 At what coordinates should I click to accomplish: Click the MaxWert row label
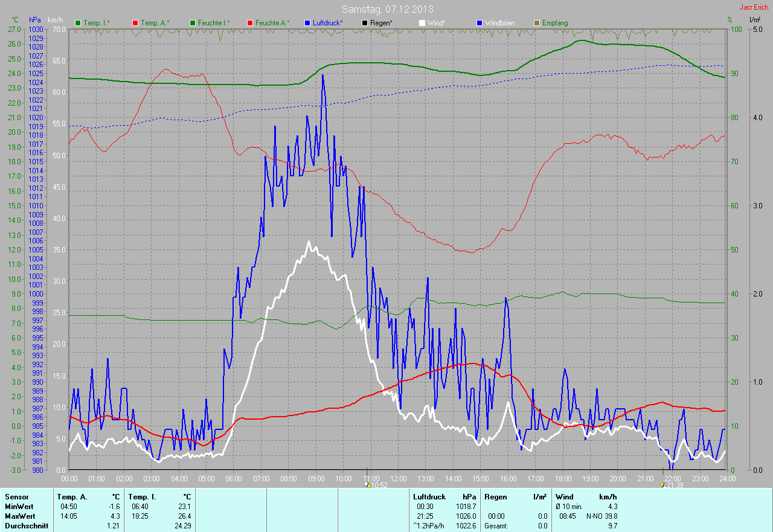pyautogui.click(x=19, y=516)
